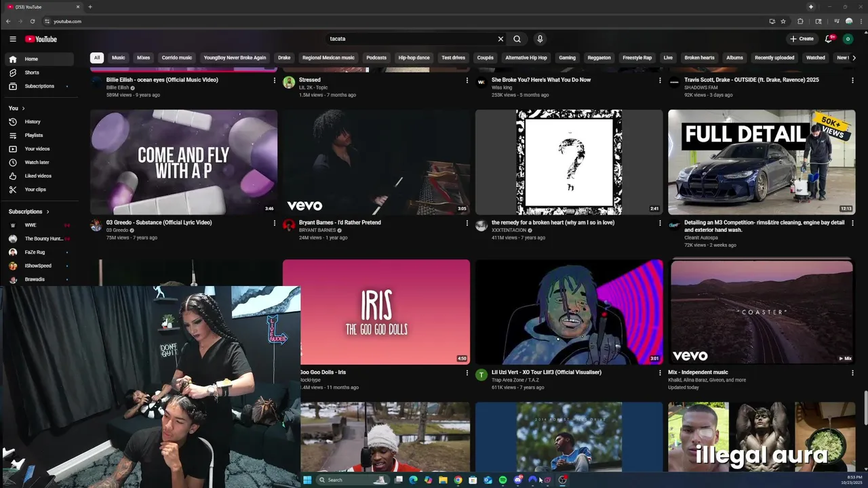
Task: Open File Explorer from the taskbar
Action: tap(443, 480)
